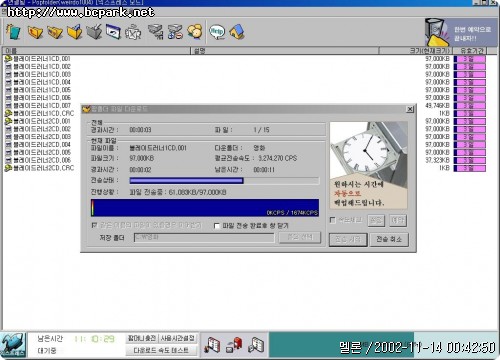Click the red mailbox status icon
Screen dimensions: 500x360
234,345
